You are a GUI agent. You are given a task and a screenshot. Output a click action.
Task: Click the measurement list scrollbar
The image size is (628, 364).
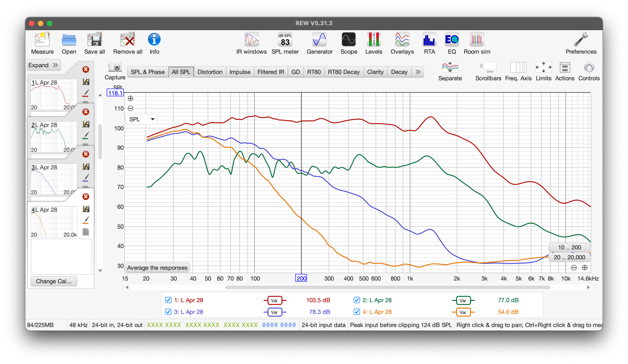click(x=100, y=142)
